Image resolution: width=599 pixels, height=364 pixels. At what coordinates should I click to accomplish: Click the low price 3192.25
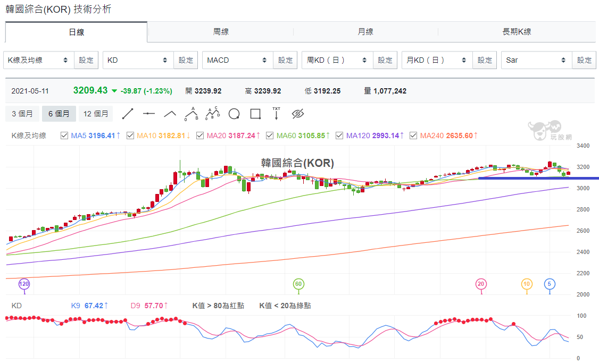coord(327,91)
